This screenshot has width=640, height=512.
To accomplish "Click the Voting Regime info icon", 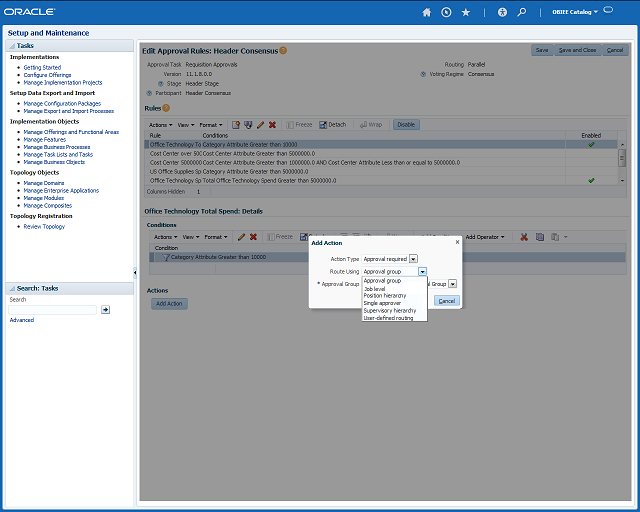I will pos(423,74).
